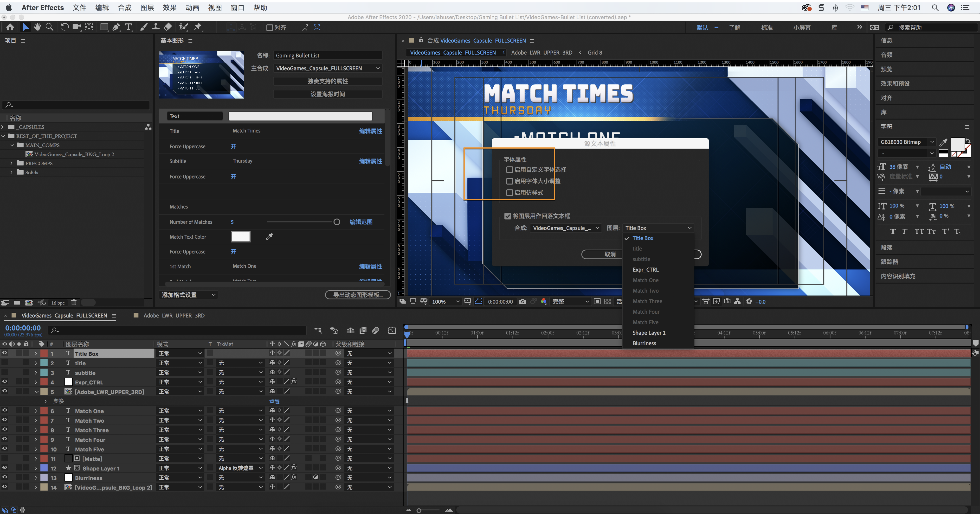Uncheck the use layer as paragraph text box checkbox
This screenshot has width=980, height=514.
[508, 216]
